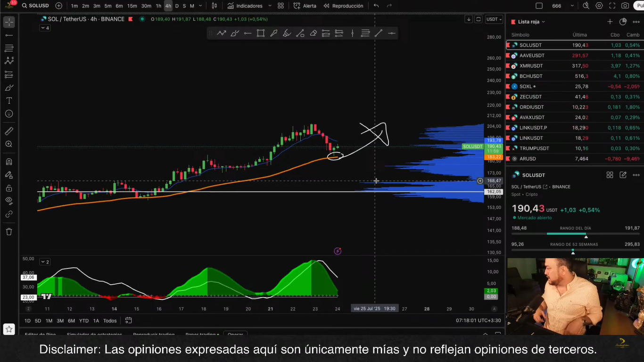Select the vertical line tool in floating toolbar
The height and width of the screenshot is (362, 644).
tap(352, 33)
